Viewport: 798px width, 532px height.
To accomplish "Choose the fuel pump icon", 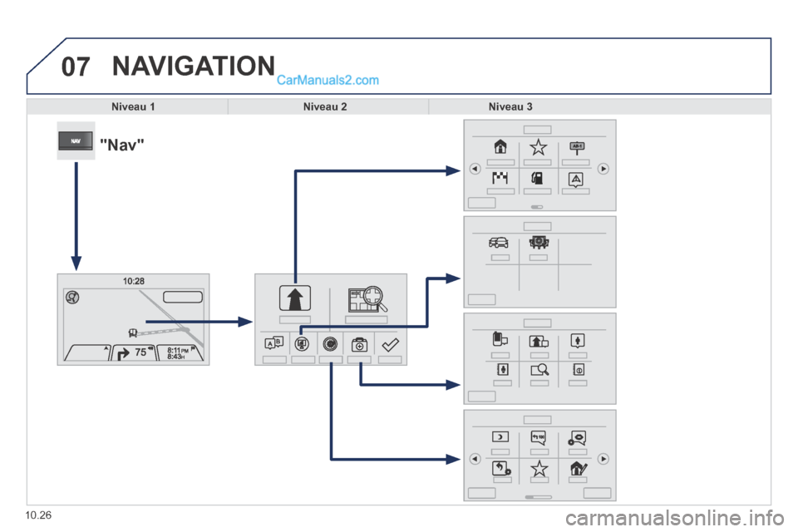I will pyautogui.click(x=538, y=178).
